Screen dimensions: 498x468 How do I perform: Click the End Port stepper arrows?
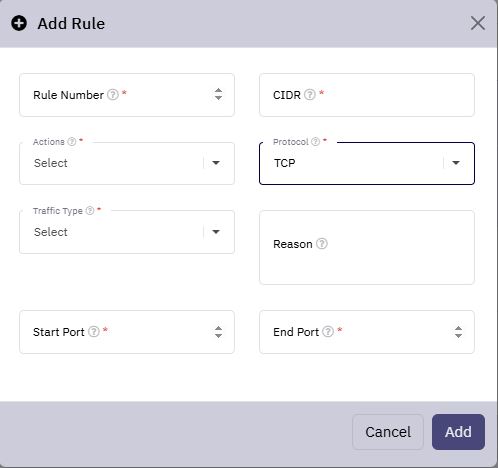(458, 332)
